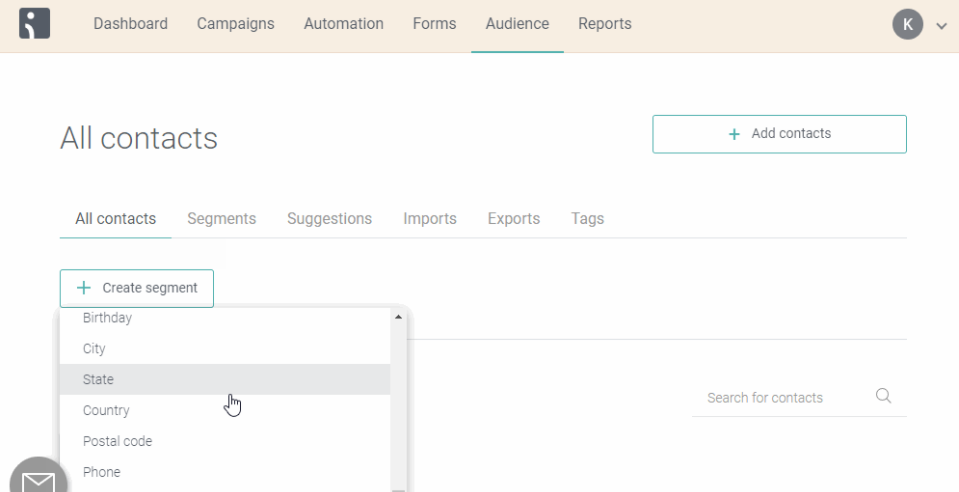
Task: Expand the account menu chevron
Action: point(941,26)
